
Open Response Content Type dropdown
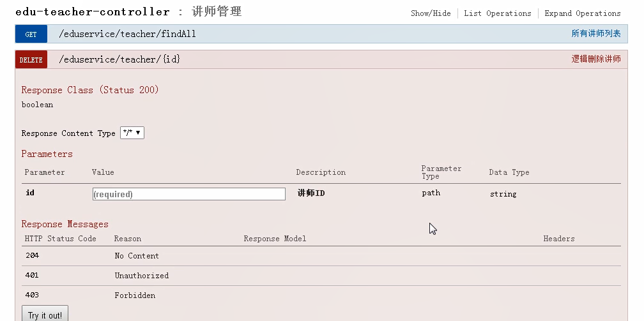(132, 133)
